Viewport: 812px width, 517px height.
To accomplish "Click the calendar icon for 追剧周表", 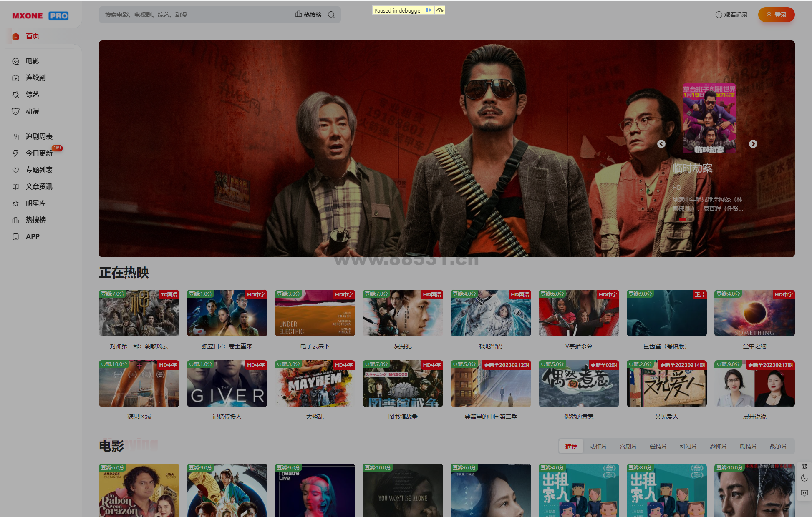I will [16, 137].
